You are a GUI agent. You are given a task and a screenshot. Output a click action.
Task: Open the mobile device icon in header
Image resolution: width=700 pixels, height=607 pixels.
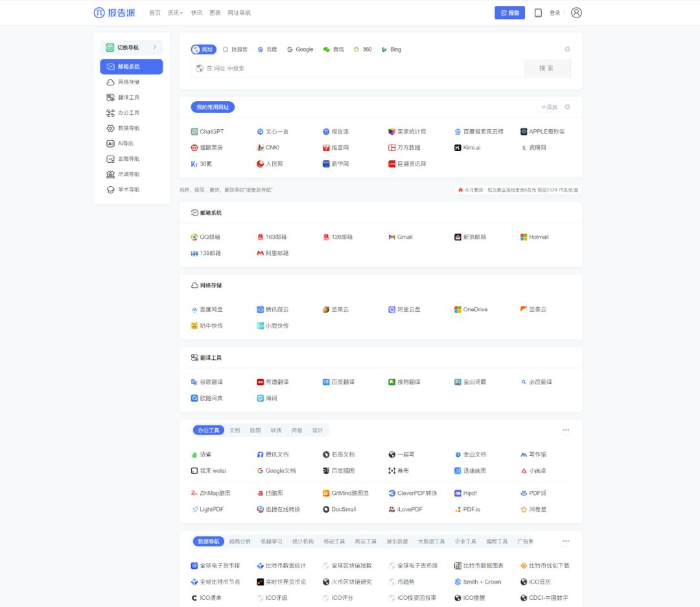coord(538,13)
